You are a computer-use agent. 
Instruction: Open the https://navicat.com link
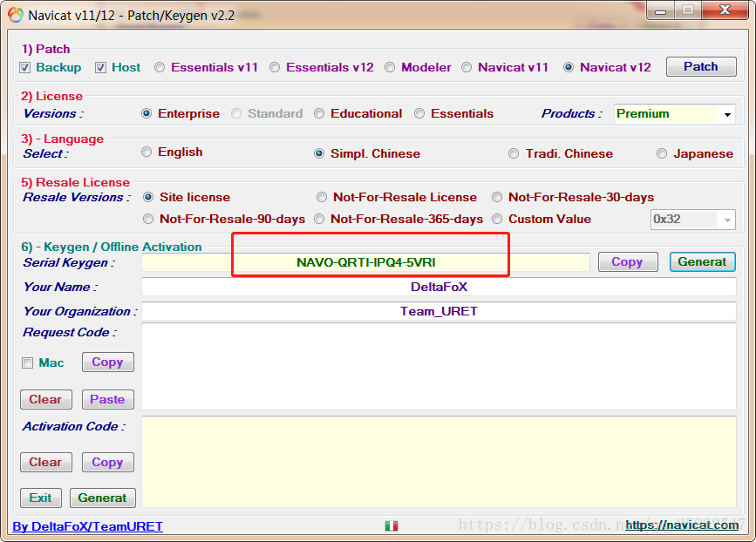coord(682,525)
